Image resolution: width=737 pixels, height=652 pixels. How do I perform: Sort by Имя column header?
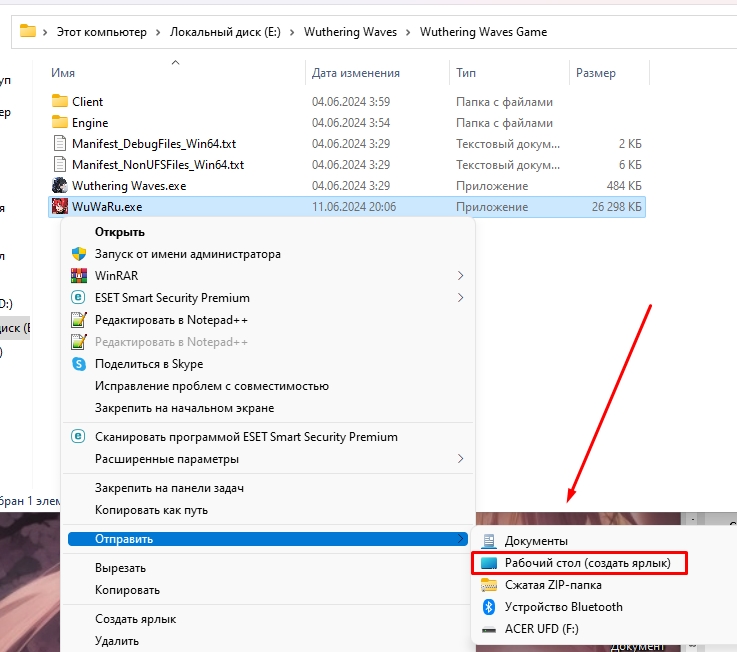pos(63,73)
